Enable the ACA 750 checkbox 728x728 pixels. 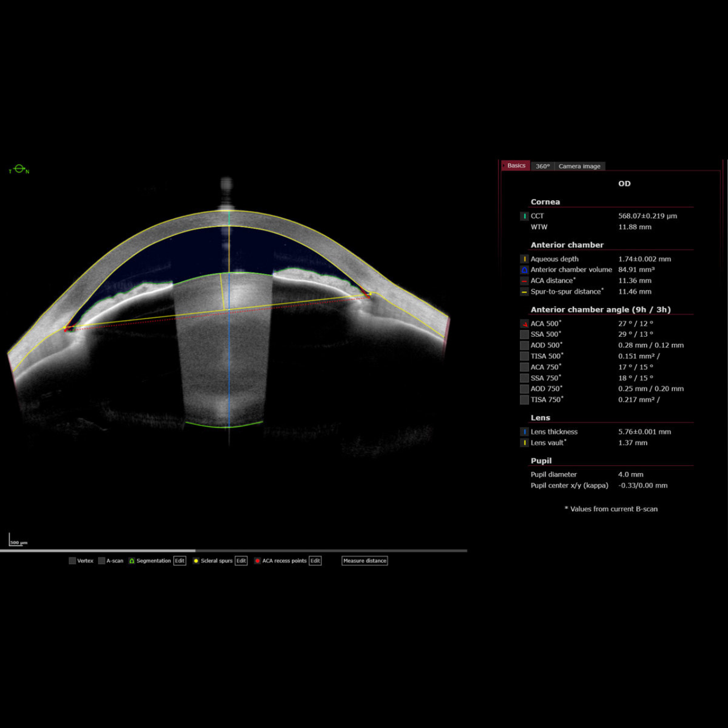pyautogui.click(x=524, y=367)
